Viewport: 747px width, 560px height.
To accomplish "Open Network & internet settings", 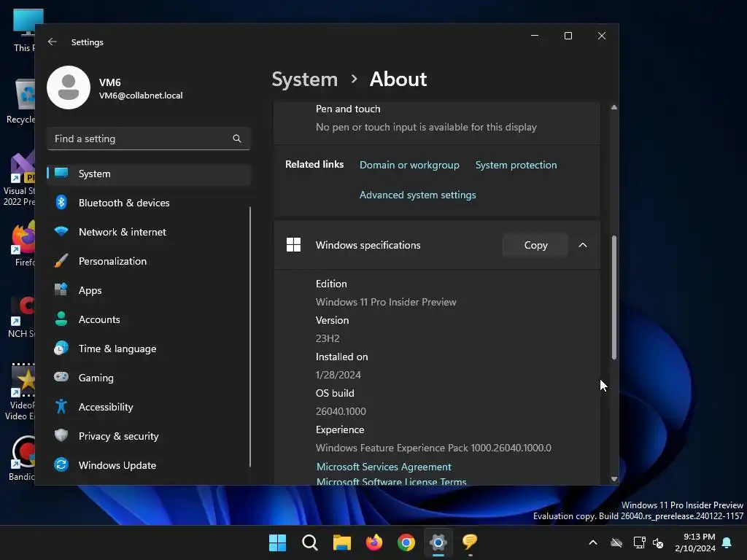I will pos(149,232).
